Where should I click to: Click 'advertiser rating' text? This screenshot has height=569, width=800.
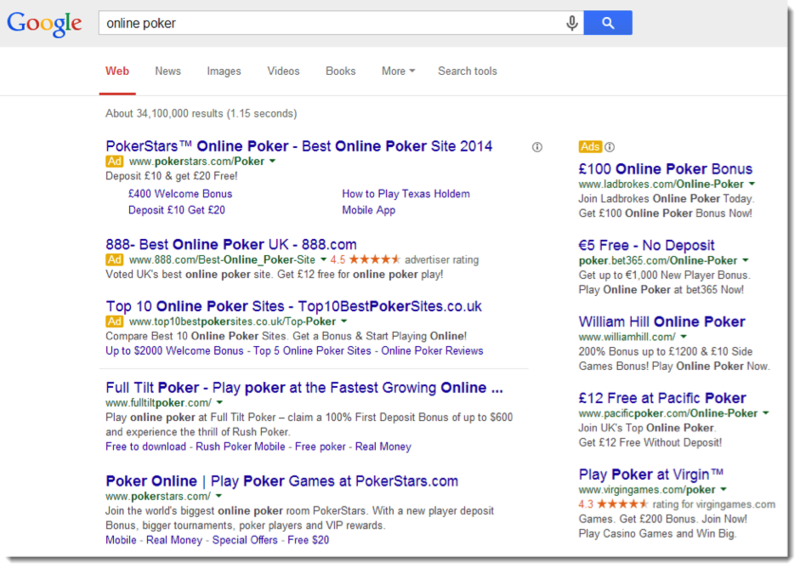click(442, 260)
